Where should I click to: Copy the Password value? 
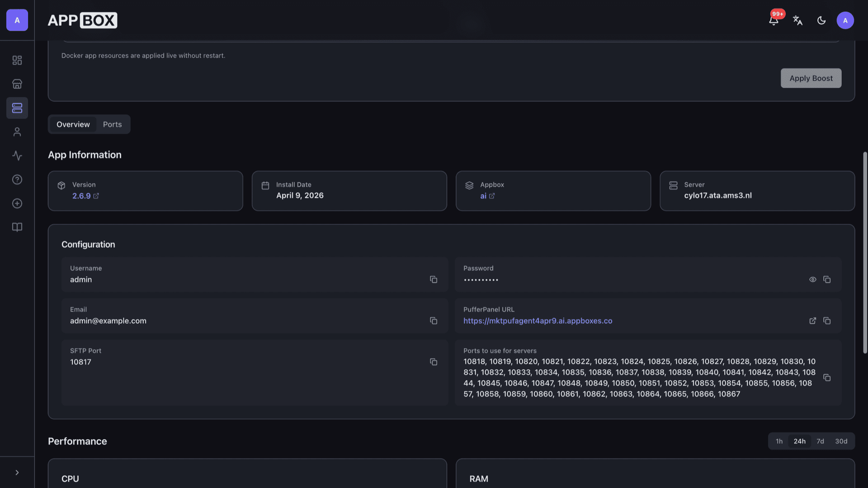827,280
